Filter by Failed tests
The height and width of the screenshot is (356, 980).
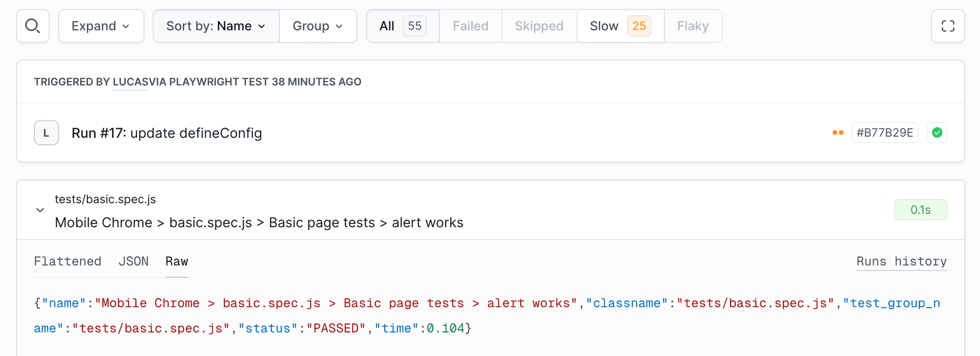pyautogui.click(x=470, y=26)
